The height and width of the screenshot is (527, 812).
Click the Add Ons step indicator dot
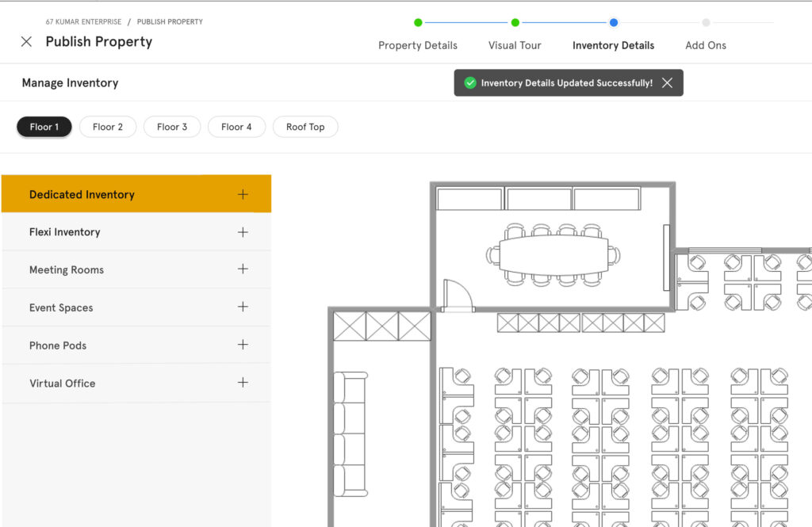click(706, 23)
